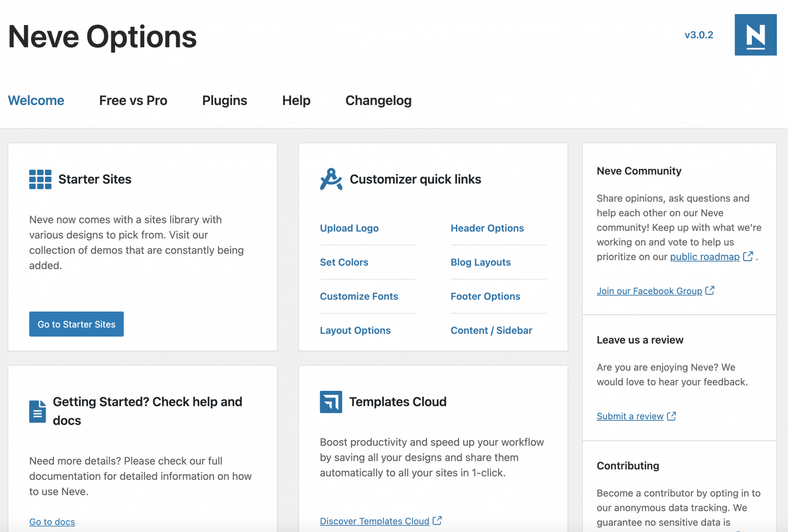Click the Templates Cloud logo icon
The image size is (788, 532).
[x=331, y=402]
